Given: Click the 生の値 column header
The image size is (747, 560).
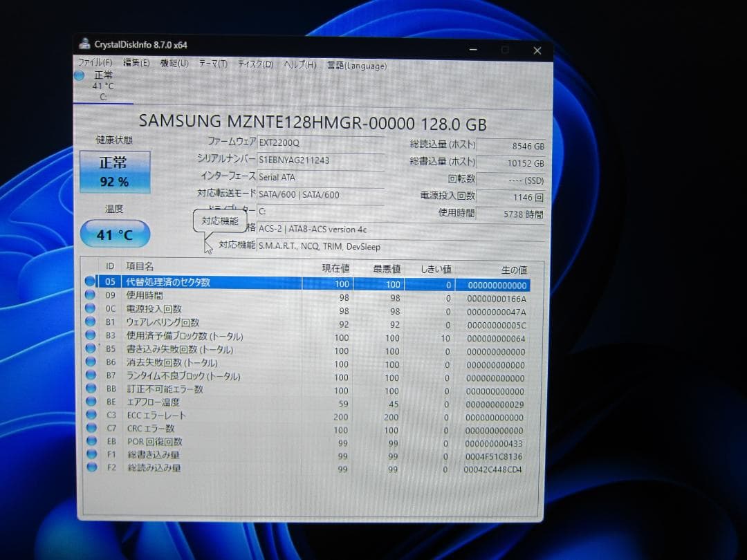Looking at the screenshot, I should coord(514,270).
